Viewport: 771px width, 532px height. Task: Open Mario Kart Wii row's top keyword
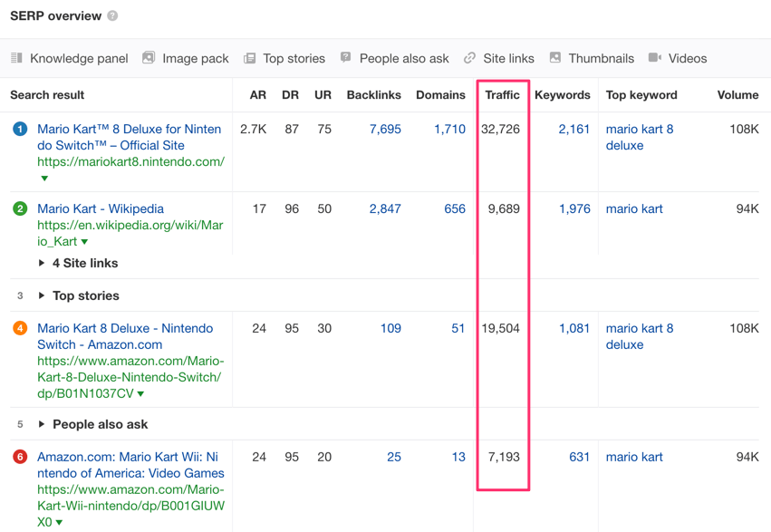634,458
